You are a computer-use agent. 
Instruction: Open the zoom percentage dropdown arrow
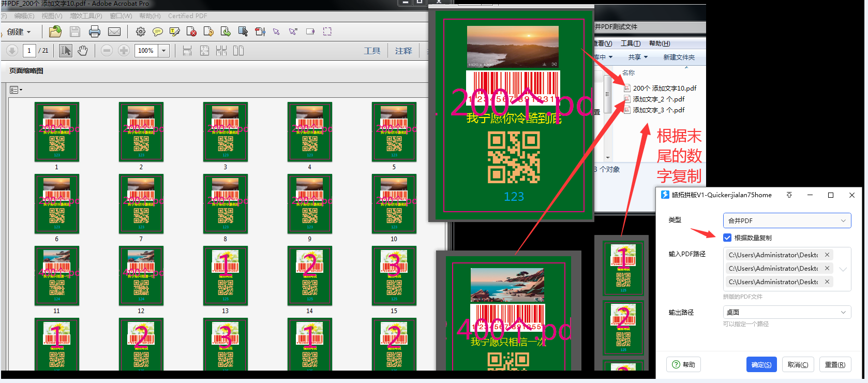[x=164, y=50]
